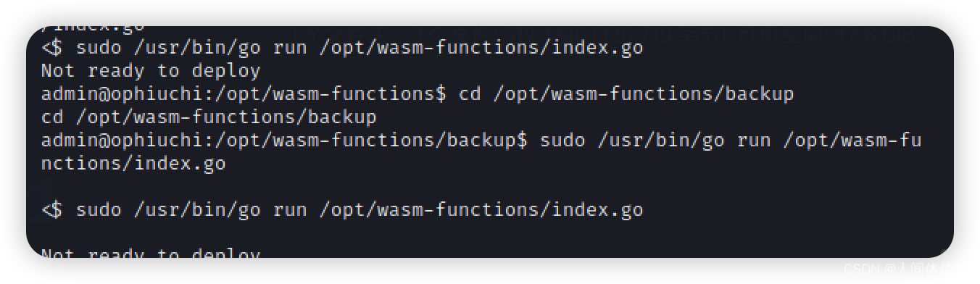
Task: Click "/opt/wasm-fu" at end of long line
Action: [852, 141]
